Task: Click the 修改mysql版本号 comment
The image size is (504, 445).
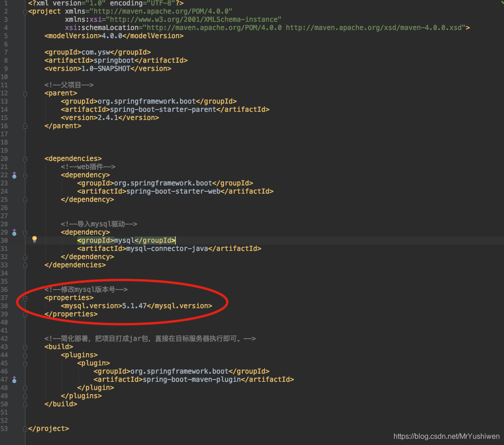Action: 86,290
